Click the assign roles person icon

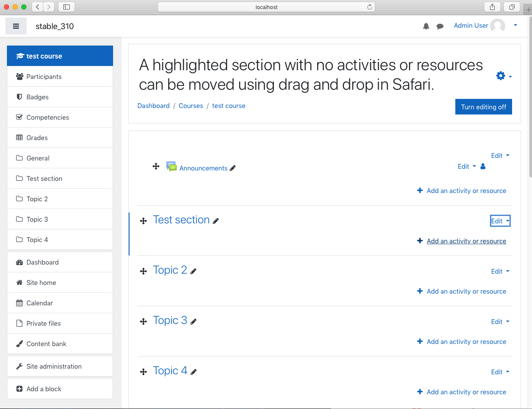483,166
